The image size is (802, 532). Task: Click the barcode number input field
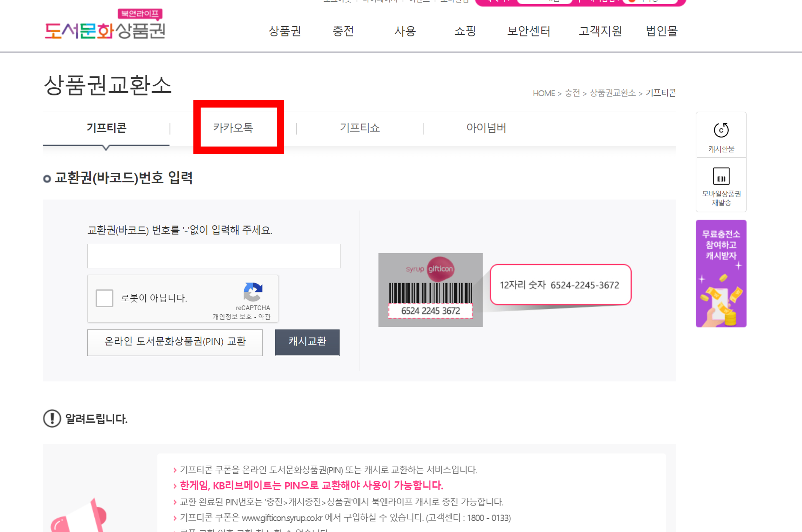tap(214, 256)
